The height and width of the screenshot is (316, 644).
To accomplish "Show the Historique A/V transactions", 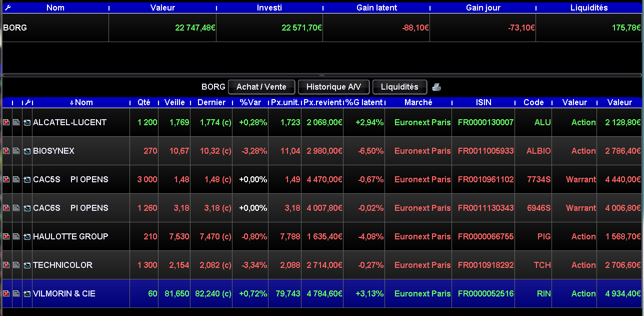I will (333, 87).
